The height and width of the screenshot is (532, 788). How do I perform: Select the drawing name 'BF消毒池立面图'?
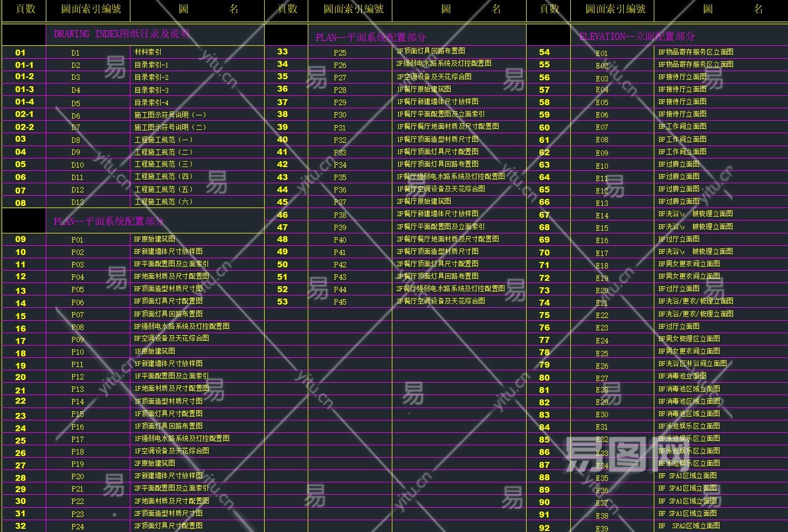coord(682,376)
